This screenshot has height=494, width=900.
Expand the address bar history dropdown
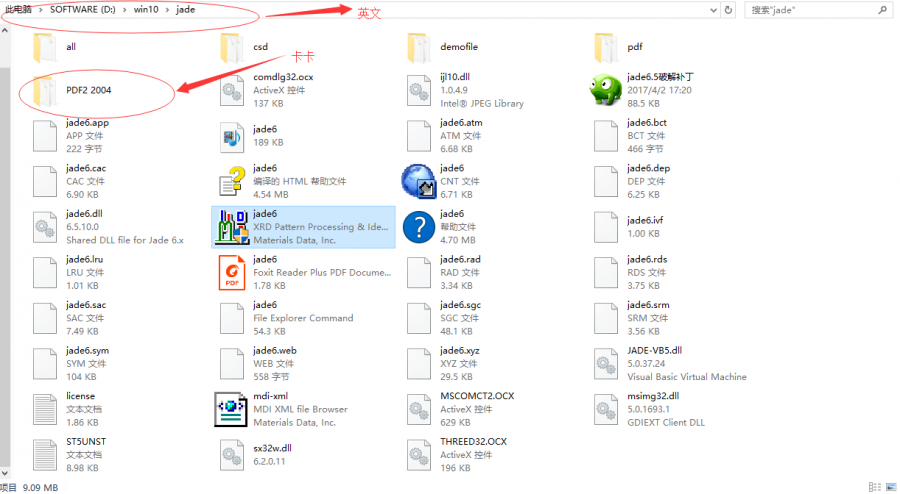coord(713,10)
